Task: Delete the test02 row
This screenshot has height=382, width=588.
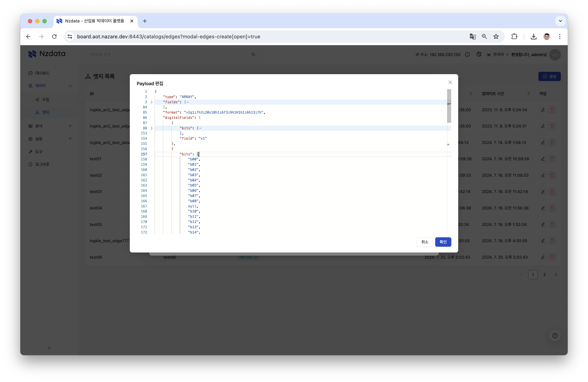Action: click(x=552, y=175)
